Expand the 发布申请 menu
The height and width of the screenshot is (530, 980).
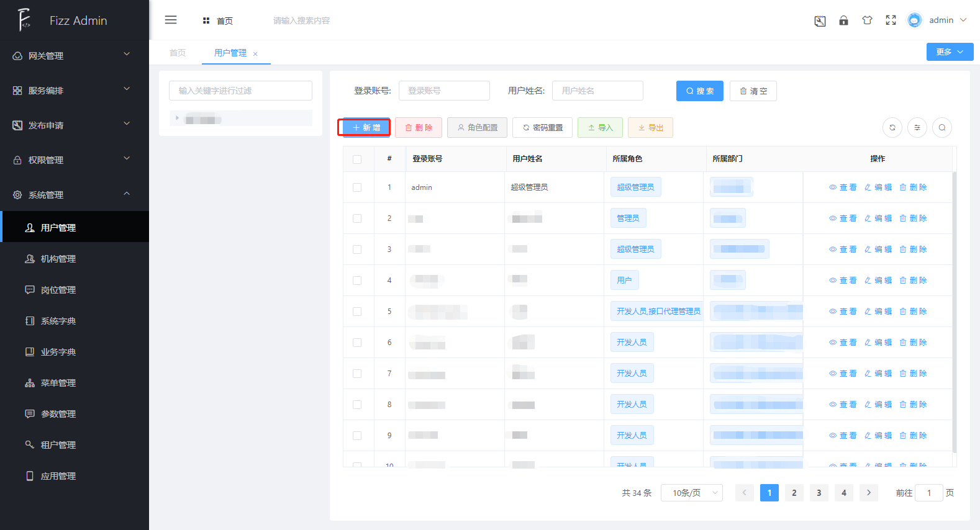[x=75, y=125]
